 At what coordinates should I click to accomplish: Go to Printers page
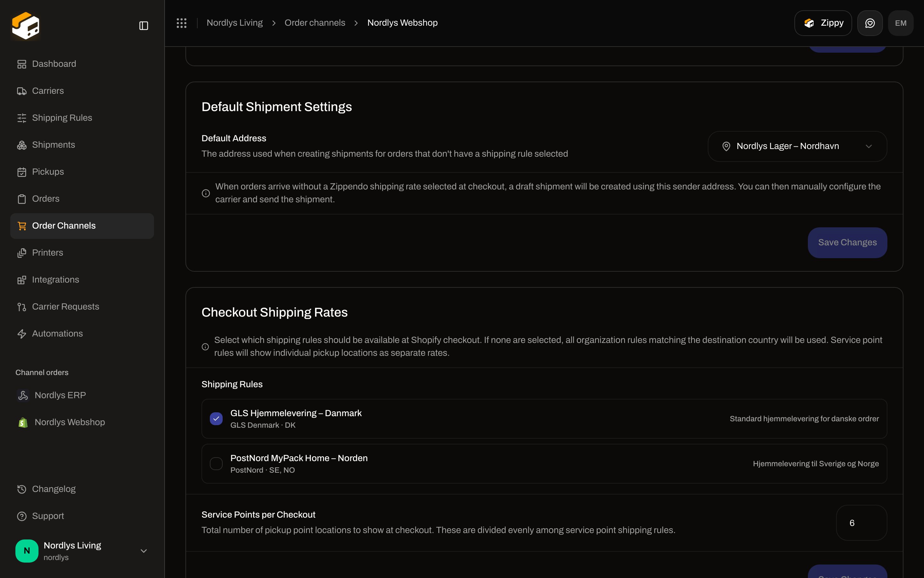tap(82, 253)
